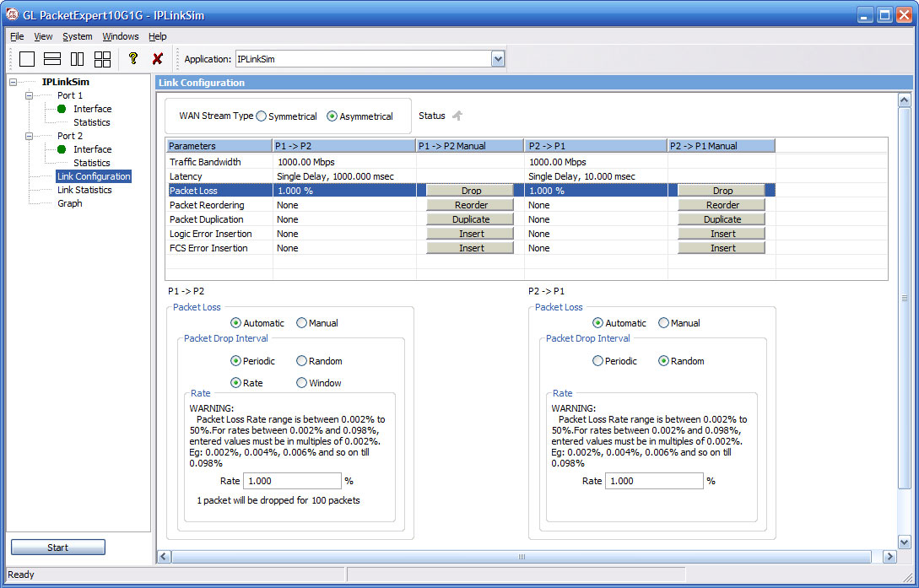Screen dimensions: 919x588
Task: Click the GL PacketExpert title bar icon
Action: pyautogui.click(x=12, y=14)
